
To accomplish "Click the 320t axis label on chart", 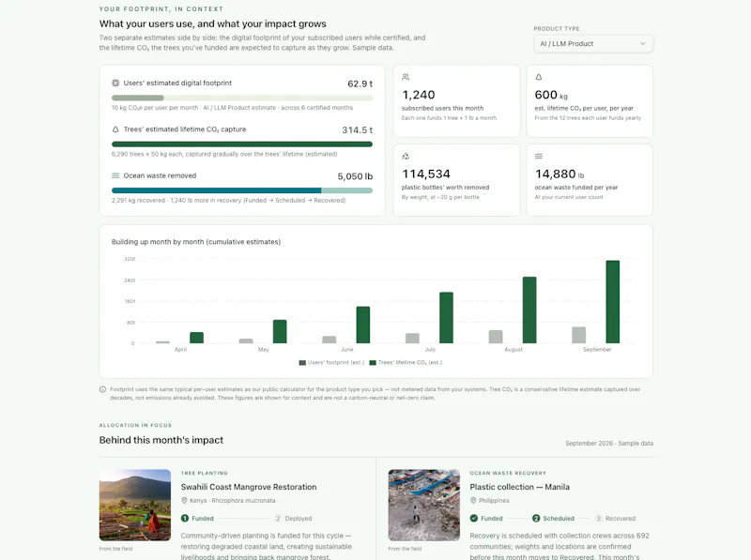I will (x=130, y=259).
